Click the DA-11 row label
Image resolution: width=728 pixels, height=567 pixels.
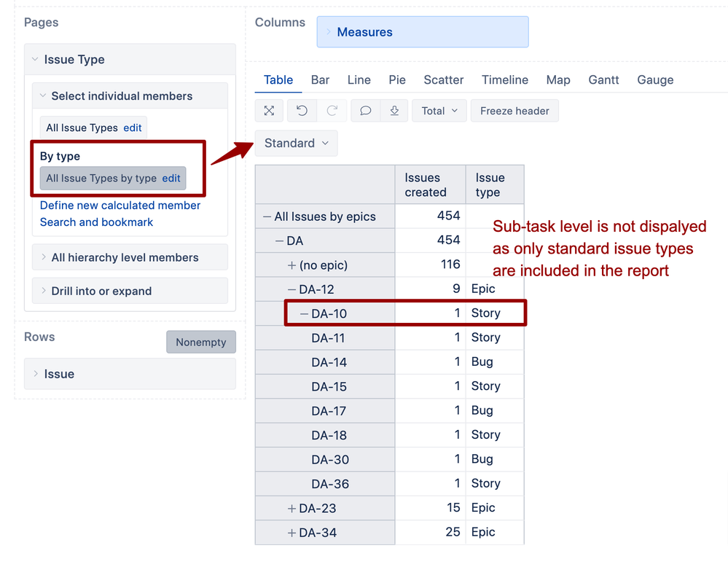click(328, 338)
